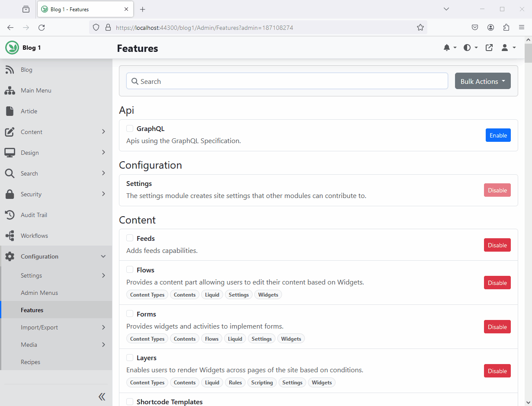The image size is (532, 406).
Task: Open a new browser tab
Action: (x=143, y=9)
